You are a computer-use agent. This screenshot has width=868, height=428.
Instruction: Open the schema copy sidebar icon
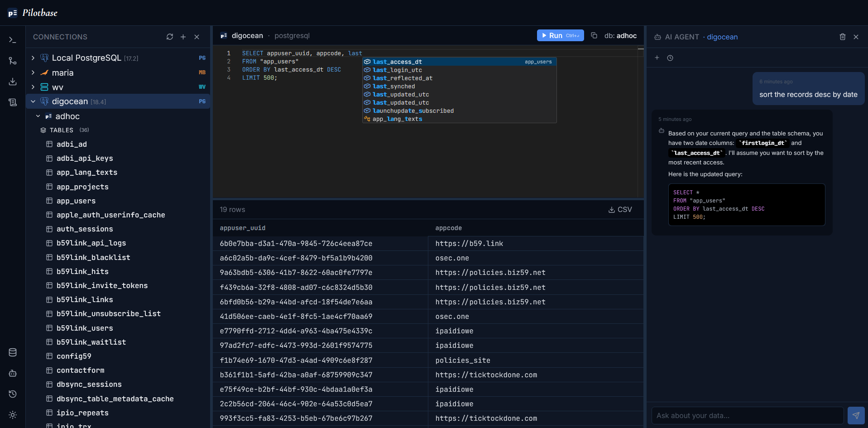tap(13, 102)
